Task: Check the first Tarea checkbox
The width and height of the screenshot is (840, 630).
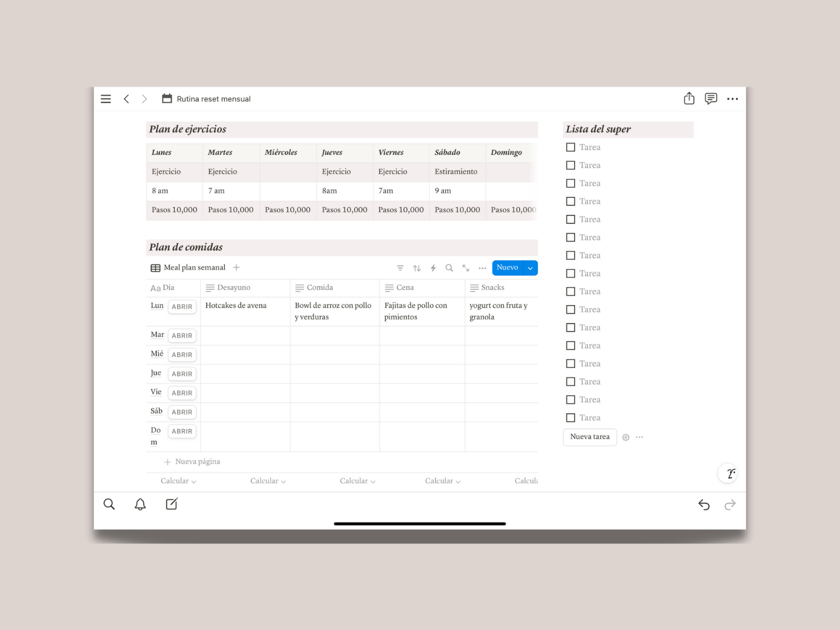Action: (571, 148)
